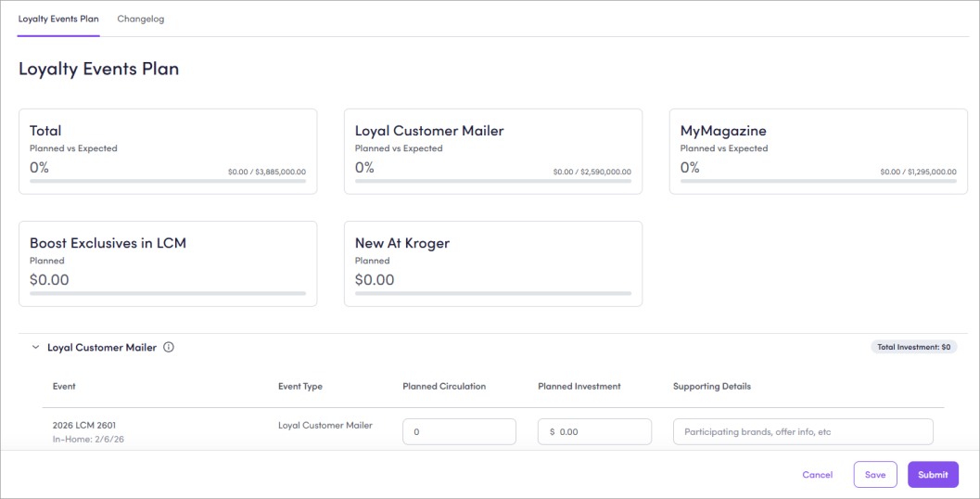
Task: Open the MyMagazine summary card
Action: point(818,151)
